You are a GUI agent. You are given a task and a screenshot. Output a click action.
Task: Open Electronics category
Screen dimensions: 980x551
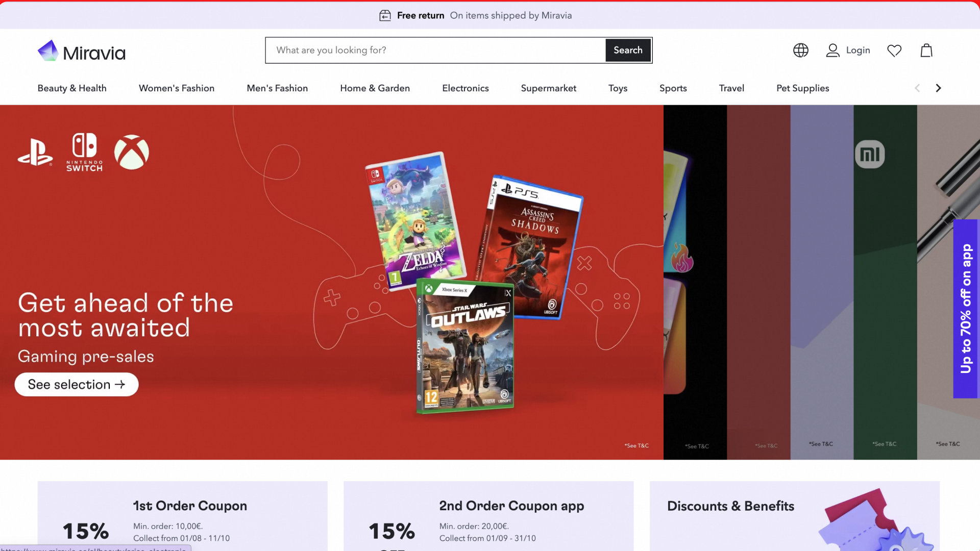pos(465,88)
